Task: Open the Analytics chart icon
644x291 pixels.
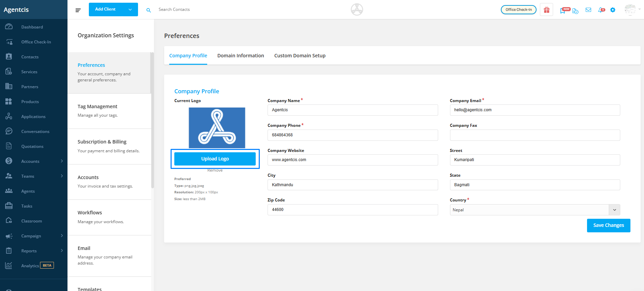Action: [9, 266]
